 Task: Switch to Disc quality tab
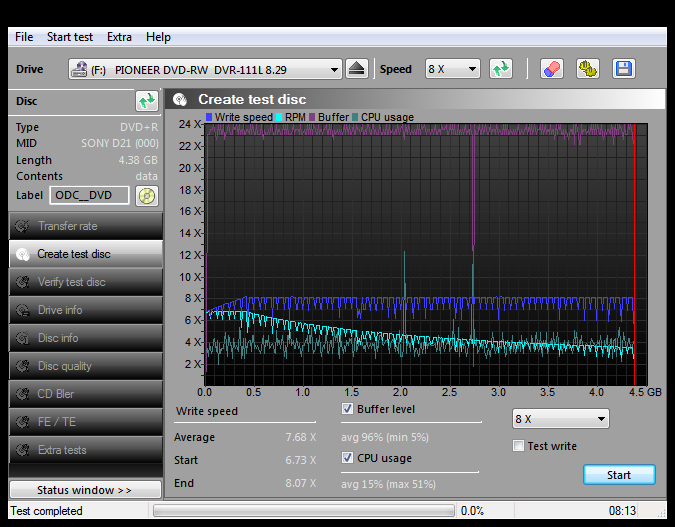[86, 366]
